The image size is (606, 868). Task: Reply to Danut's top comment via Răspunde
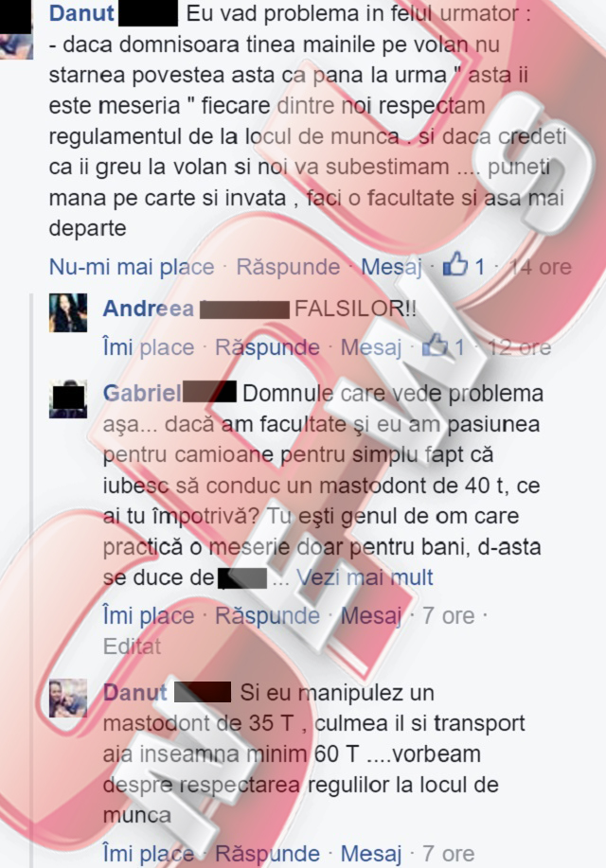coord(288,267)
